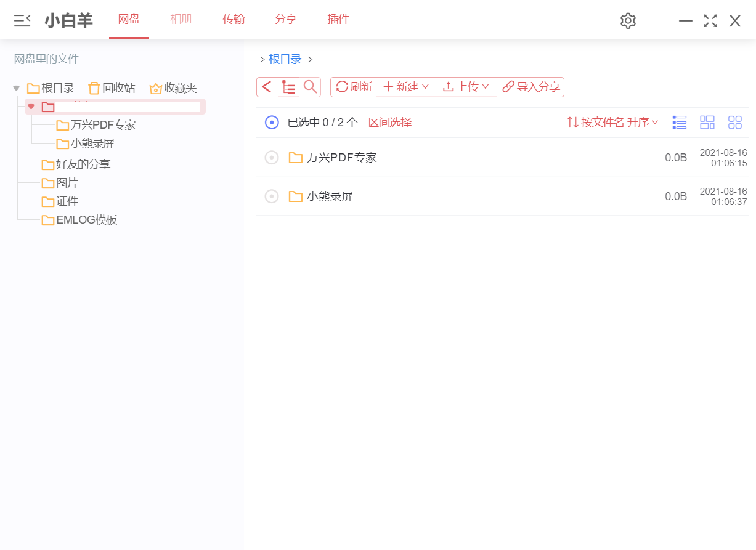Collapse the 根目录 tree node arrow
Viewport: 756px width, 550px height.
click(17, 88)
